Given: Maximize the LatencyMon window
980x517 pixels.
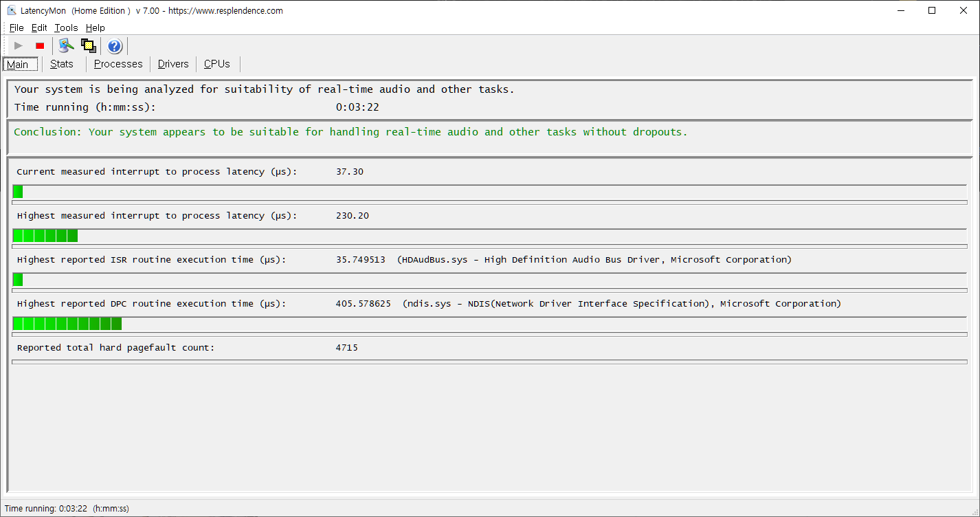Looking at the screenshot, I should tap(932, 10).
